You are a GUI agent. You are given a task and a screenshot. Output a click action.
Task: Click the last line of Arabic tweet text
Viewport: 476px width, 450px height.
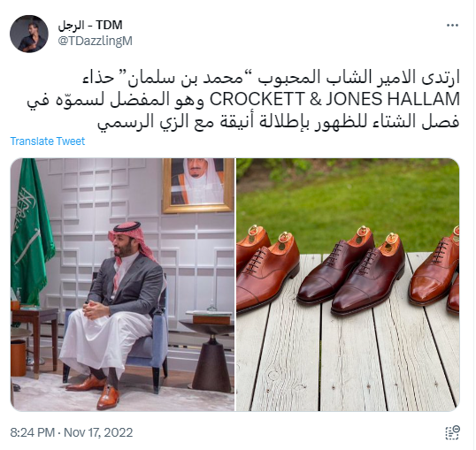(278, 121)
